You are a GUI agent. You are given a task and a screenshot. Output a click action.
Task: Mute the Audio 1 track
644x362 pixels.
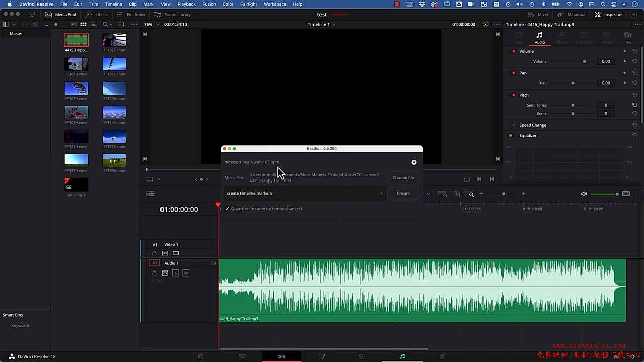point(186,273)
